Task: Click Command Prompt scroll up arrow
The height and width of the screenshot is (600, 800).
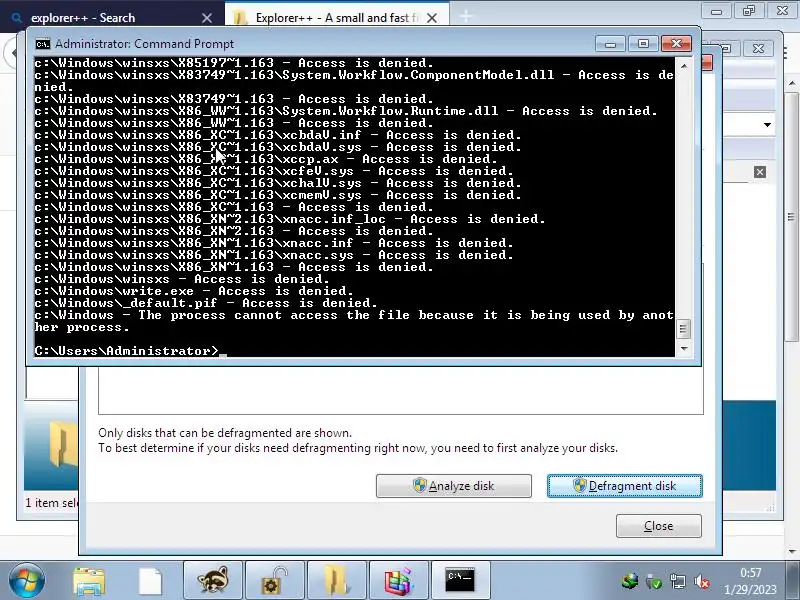Action: pyautogui.click(x=684, y=66)
